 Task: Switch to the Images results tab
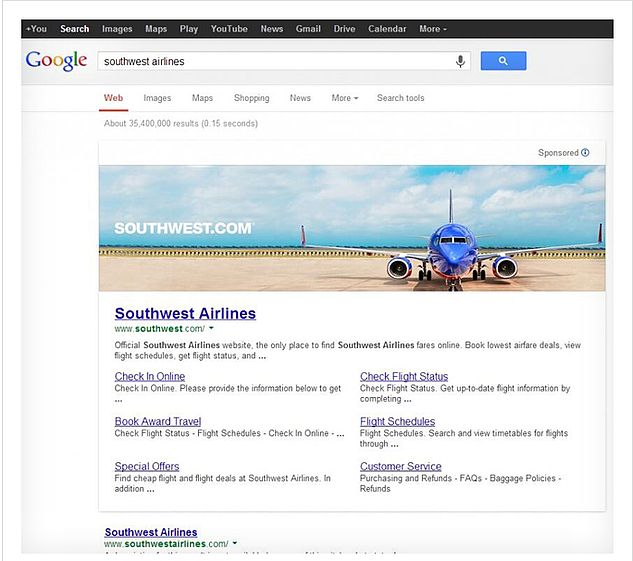pyautogui.click(x=157, y=98)
